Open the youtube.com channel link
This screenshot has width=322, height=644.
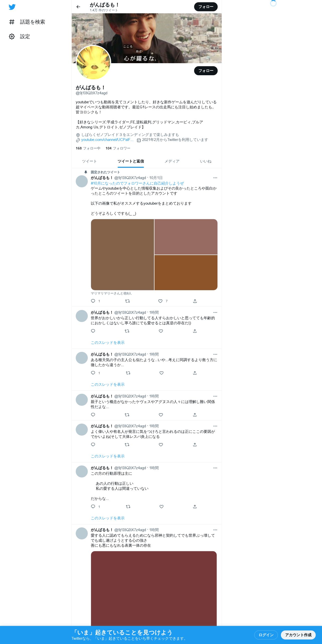107,140
